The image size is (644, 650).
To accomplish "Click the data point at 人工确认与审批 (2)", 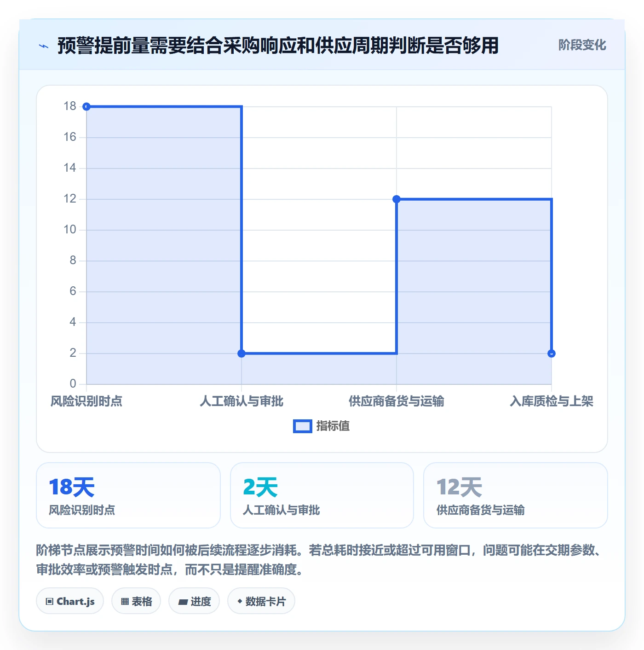I will pyautogui.click(x=241, y=354).
